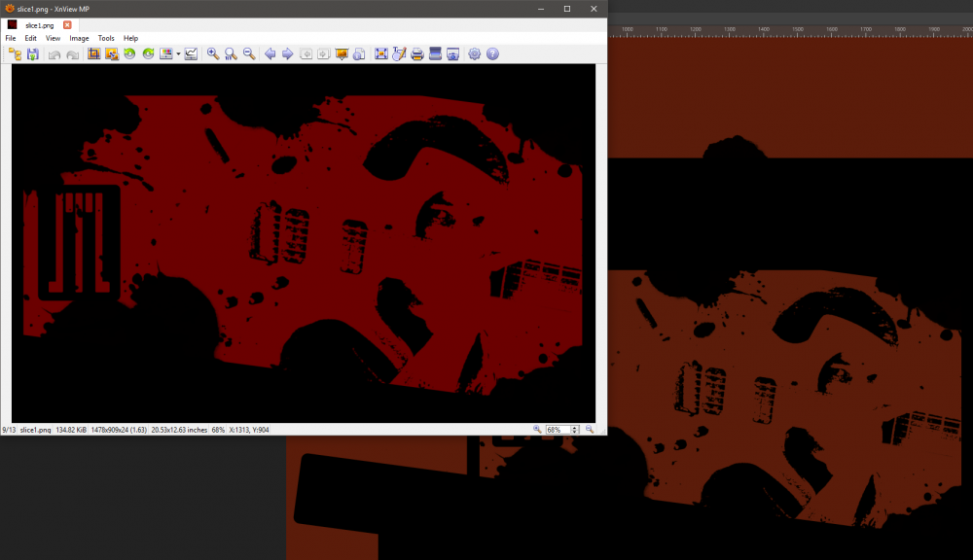Go to the next image
The height and width of the screenshot is (560, 973).
point(288,53)
